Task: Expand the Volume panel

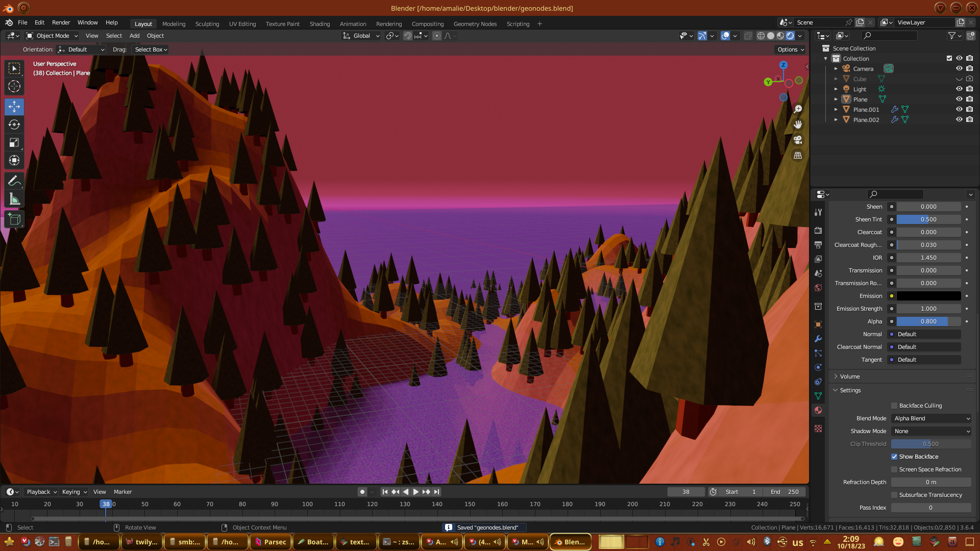Action: point(850,377)
